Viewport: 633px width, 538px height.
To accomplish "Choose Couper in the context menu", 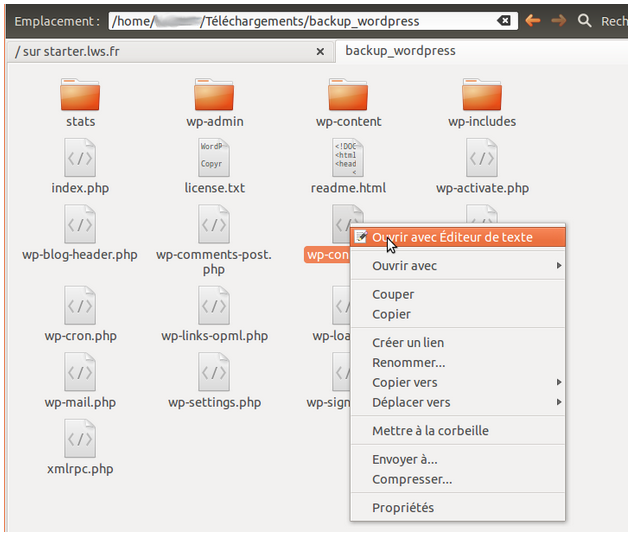I will click(x=458, y=294).
